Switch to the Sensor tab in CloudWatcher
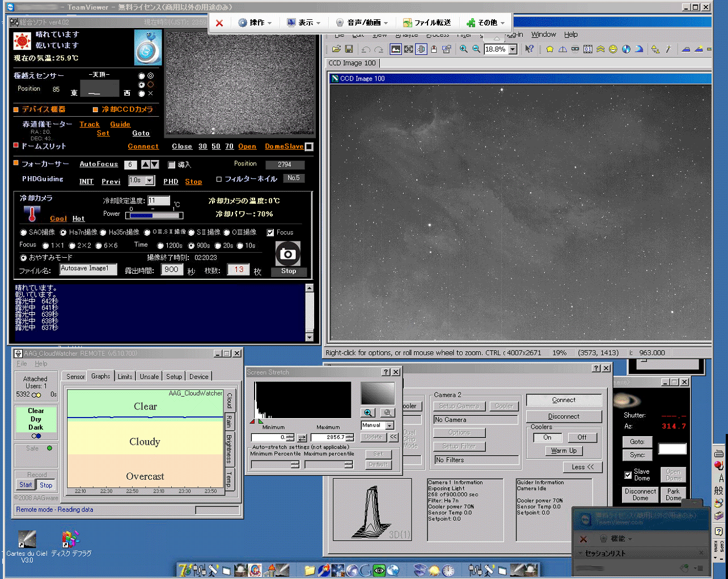The image size is (728, 579). 75,377
